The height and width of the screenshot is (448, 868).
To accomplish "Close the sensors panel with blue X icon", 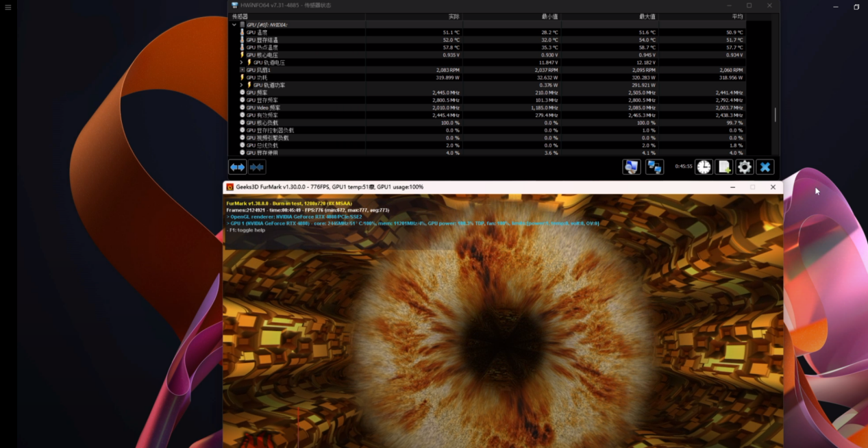I will 765,167.
